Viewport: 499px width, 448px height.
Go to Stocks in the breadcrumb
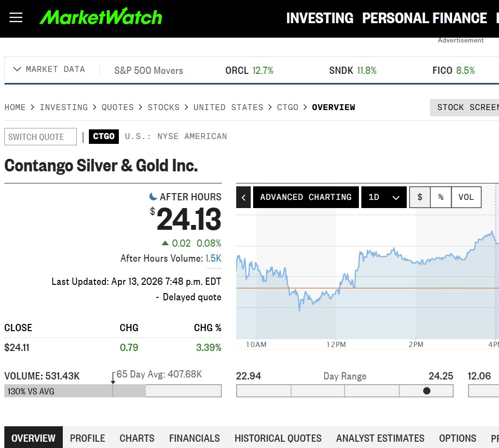point(163,107)
